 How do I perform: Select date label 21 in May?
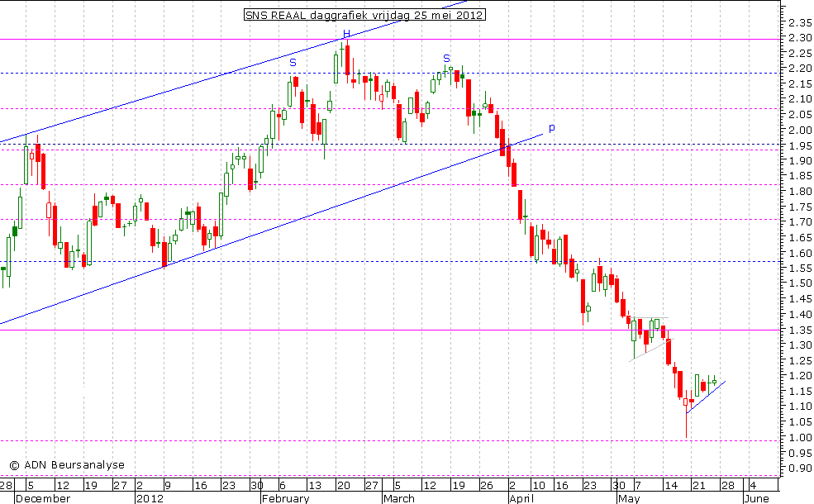pyautogui.click(x=699, y=486)
